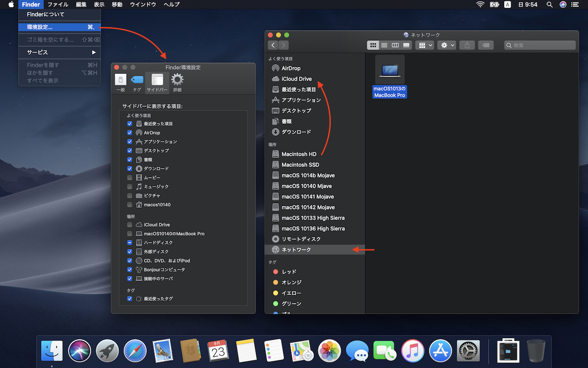This screenshot has height=368, width=588.
Task: Open the ウインドウ menu
Action: (x=143, y=4)
